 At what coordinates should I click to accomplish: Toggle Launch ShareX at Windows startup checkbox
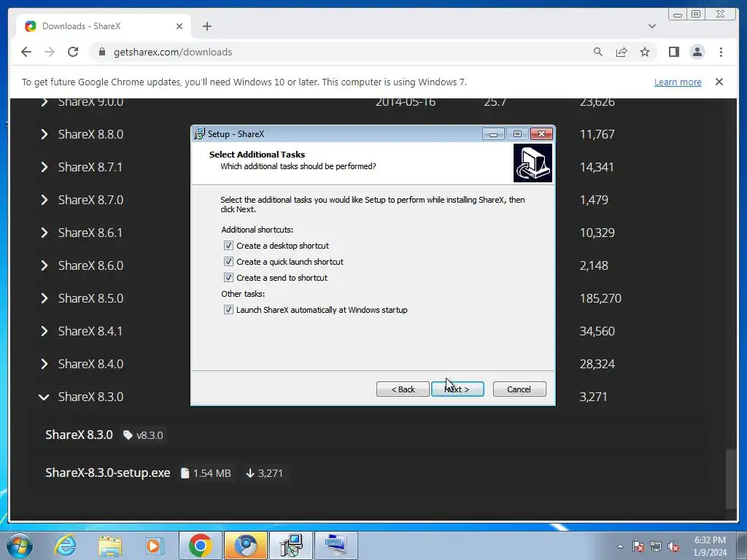[228, 310]
